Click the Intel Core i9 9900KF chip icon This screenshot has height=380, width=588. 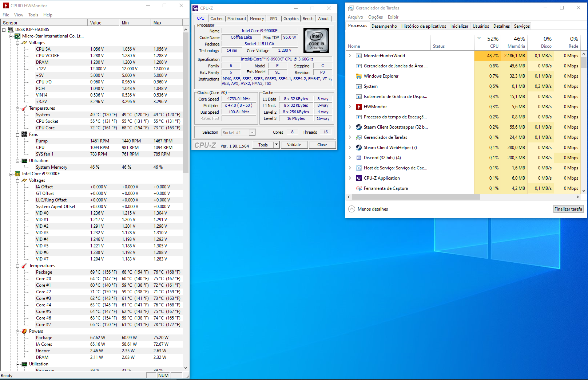[x=17, y=174]
